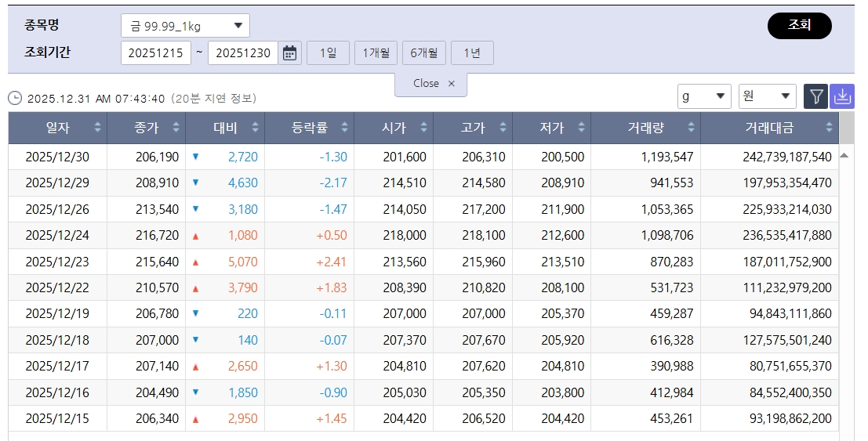The height and width of the screenshot is (441, 868).
Task: Sort by the 등락률 column arrows
Action: pos(344,127)
